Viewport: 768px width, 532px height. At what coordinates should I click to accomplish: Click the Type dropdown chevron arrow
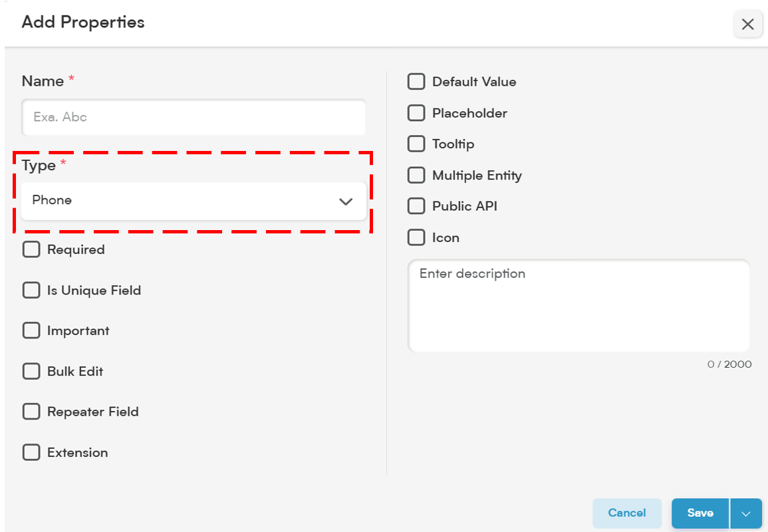346,201
